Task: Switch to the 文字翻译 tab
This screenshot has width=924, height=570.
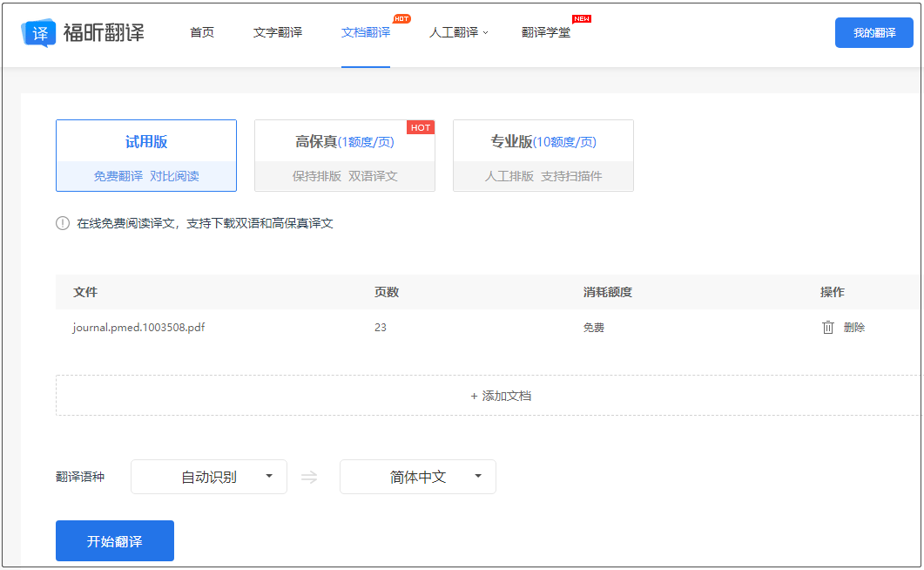Action: (x=277, y=32)
